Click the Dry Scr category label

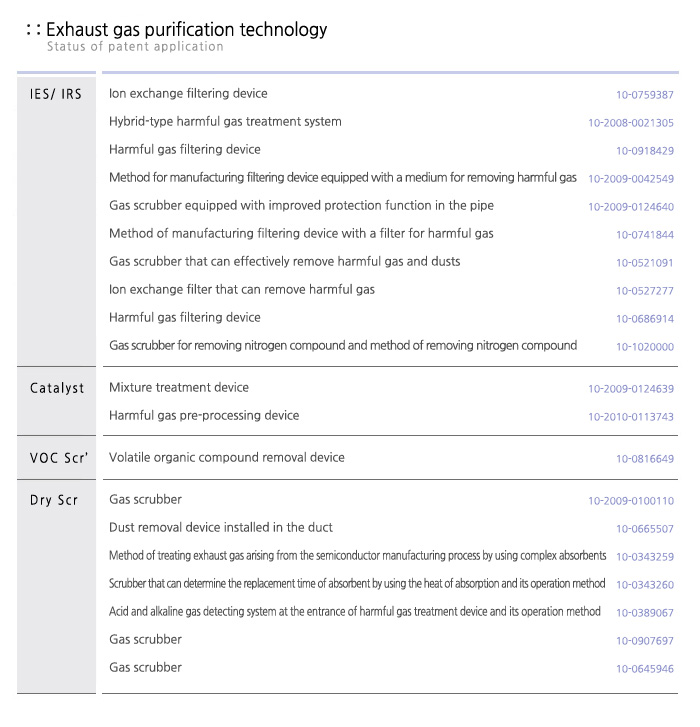coord(55,500)
